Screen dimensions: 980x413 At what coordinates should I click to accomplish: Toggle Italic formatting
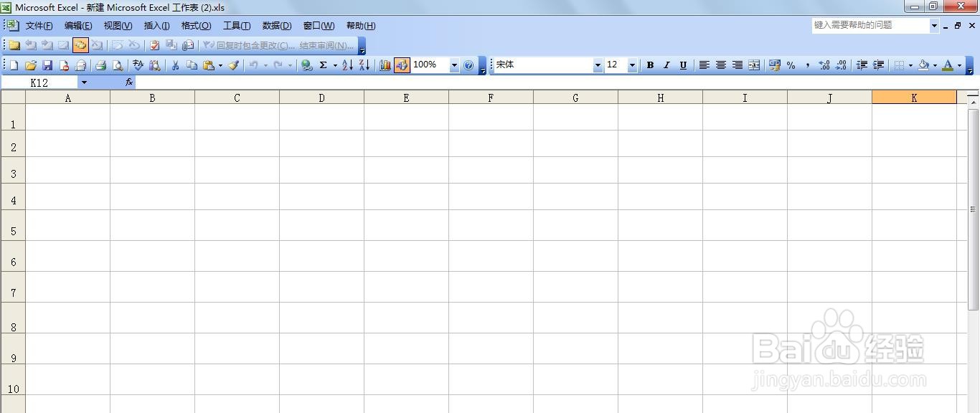coord(666,65)
